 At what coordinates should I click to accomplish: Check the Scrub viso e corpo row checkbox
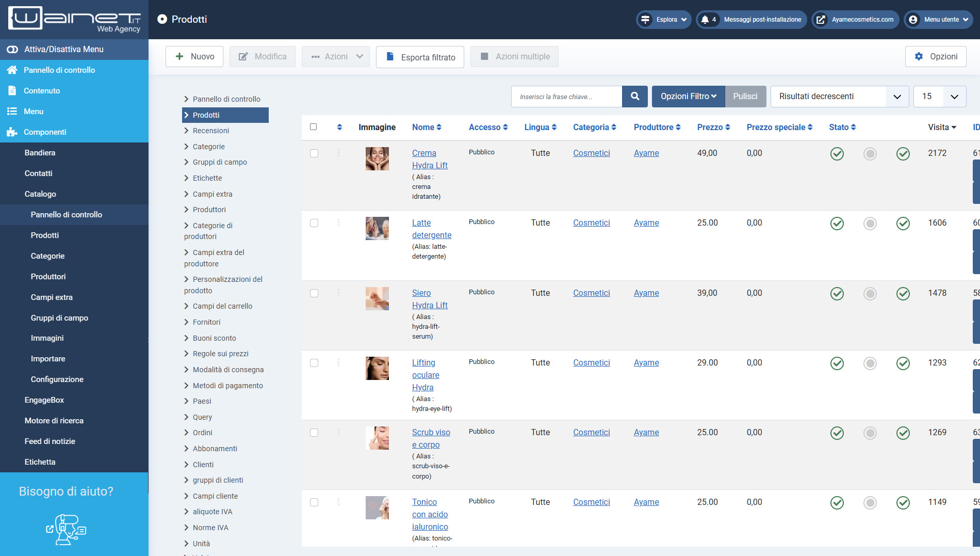[x=314, y=433]
